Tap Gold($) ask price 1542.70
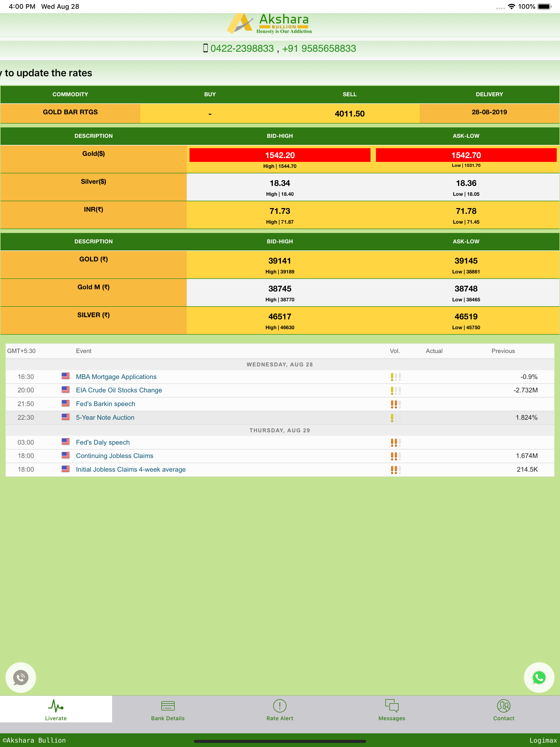 [x=466, y=155]
